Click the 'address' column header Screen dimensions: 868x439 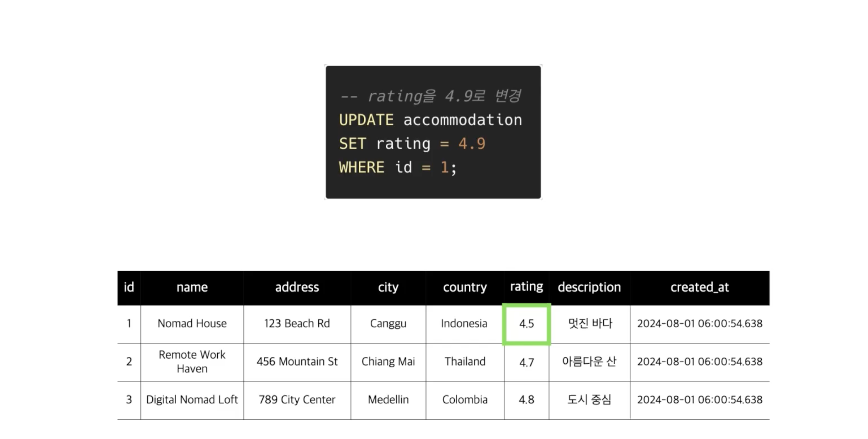[x=297, y=288]
